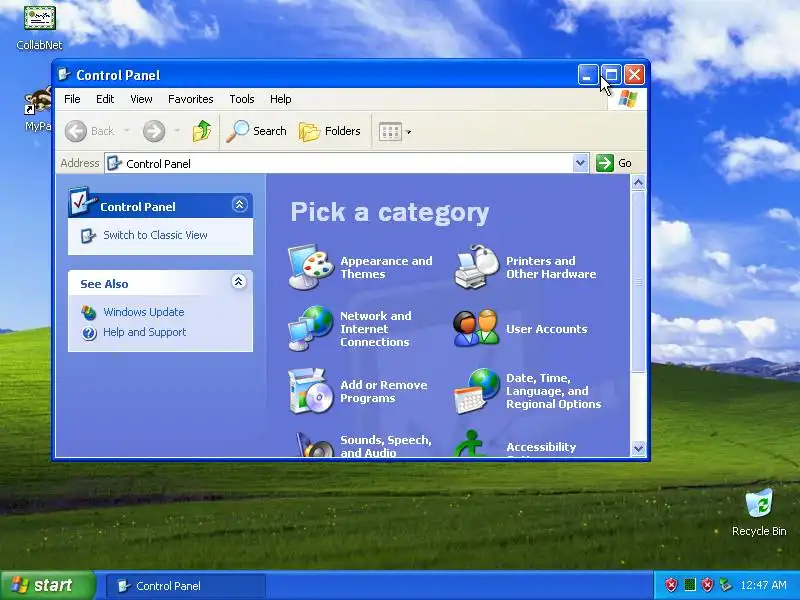Open the View menu

coord(141,99)
